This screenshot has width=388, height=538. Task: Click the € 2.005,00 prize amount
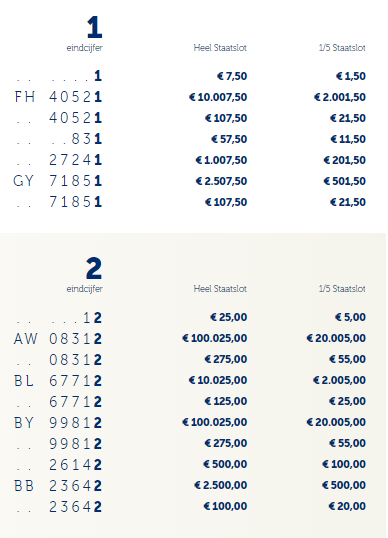click(x=339, y=380)
